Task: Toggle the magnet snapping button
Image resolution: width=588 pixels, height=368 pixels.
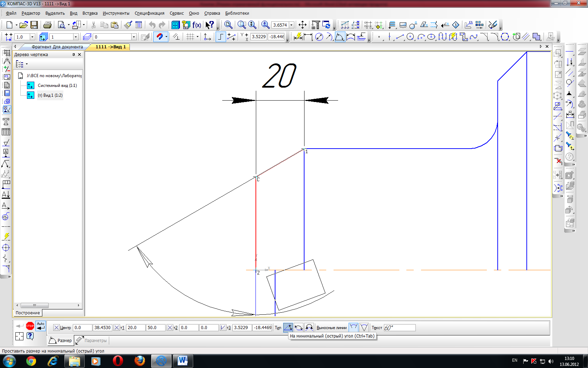Action: [x=159, y=36]
